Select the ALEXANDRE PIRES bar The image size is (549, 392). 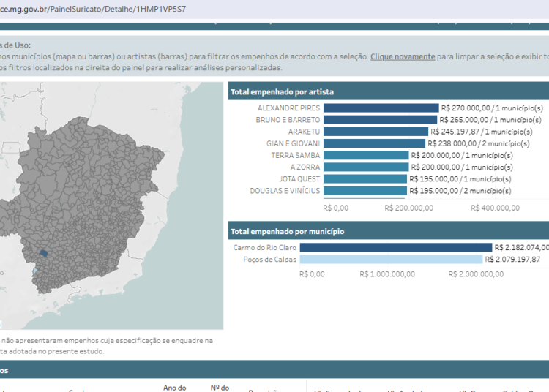click(x=381, y=108)
